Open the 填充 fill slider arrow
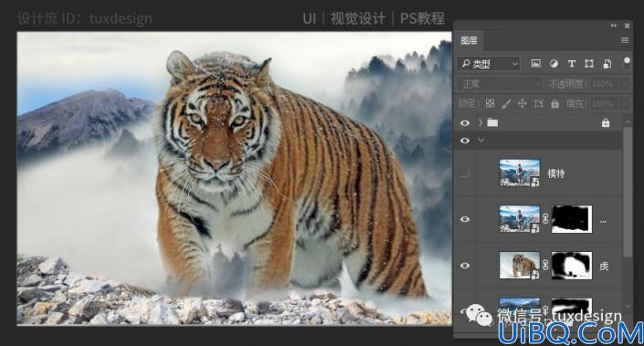Viewport: 644px width, 346px height. point(624,104)
